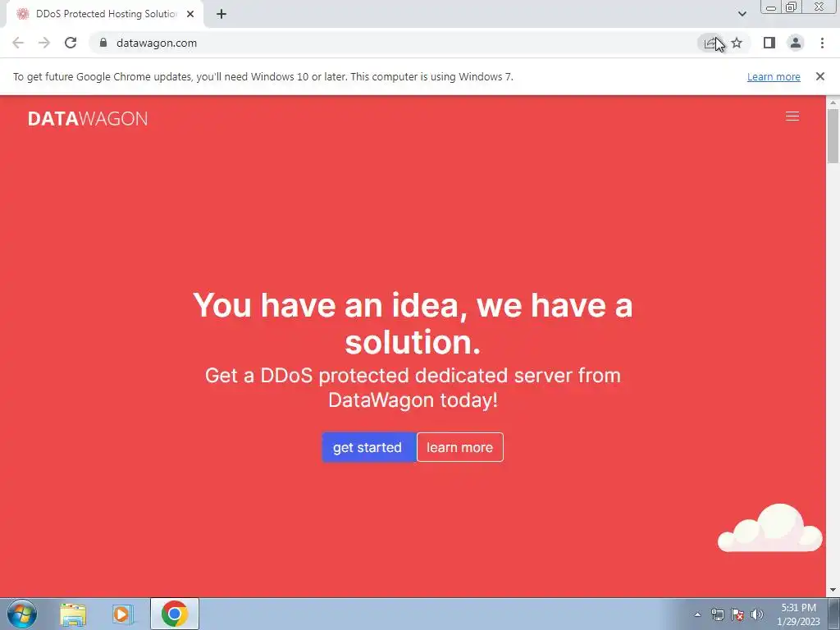The image size is (840, 630).
Task: Click the Show desktop strip
Action: point(834,614)
